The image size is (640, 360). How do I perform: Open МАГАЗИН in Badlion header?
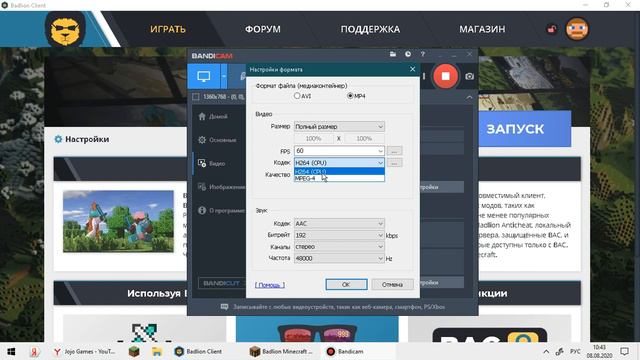point(482,29)
